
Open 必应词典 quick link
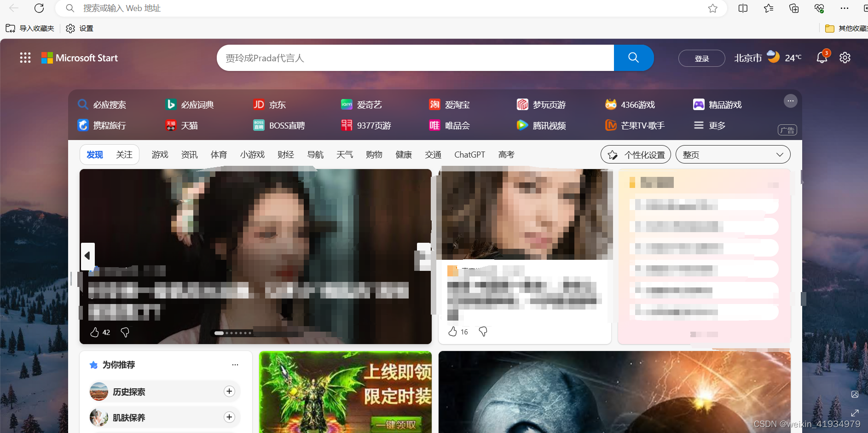coord(190,105)
